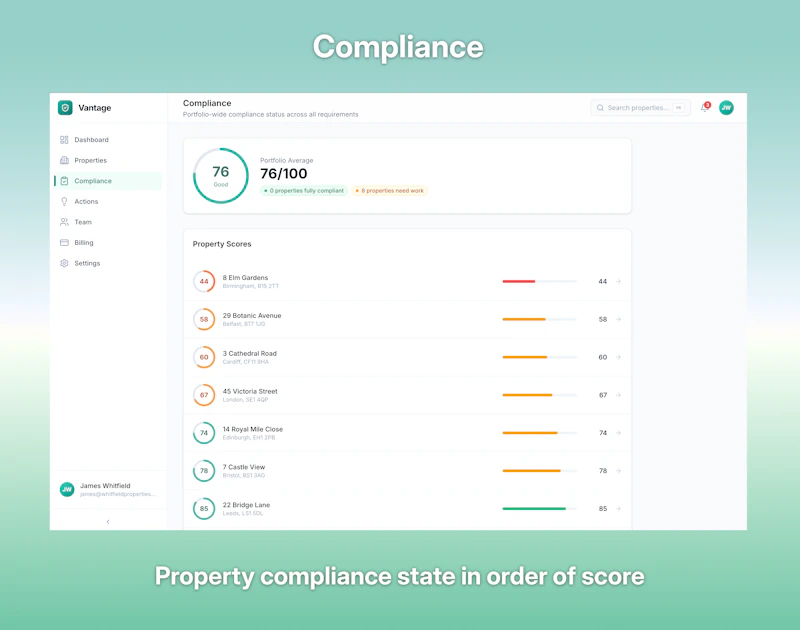Click arrow on 22 Bridge Lane row
Viewport: 800px width, 630px height.
[x=618, y=509]
